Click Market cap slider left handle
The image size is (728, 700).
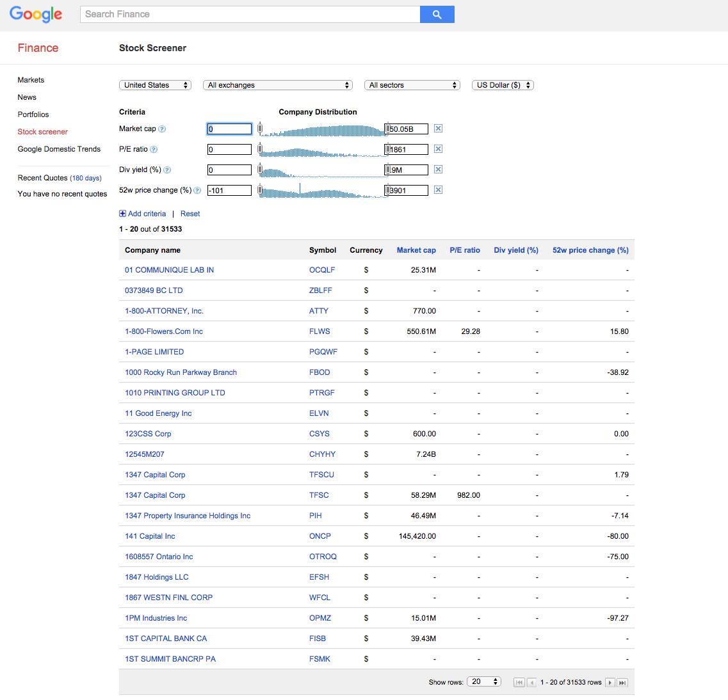pyautogui.click(x=260, y=129)
